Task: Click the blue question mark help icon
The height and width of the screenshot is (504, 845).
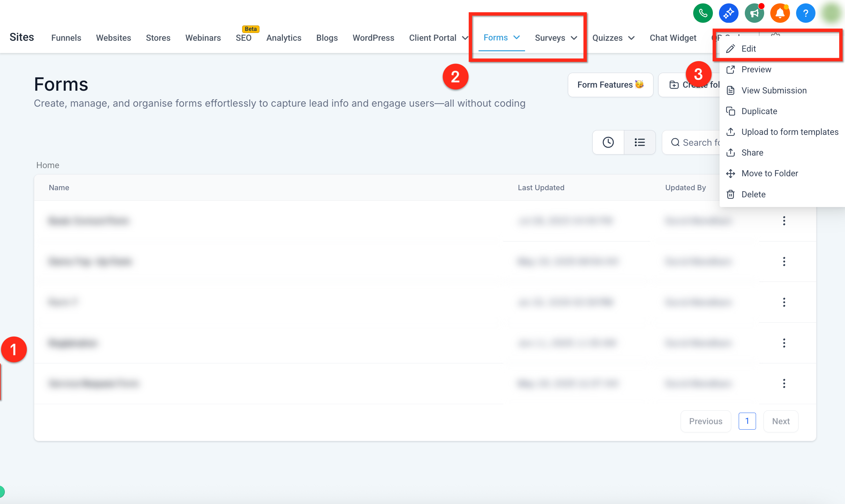Action: [806, 13]
